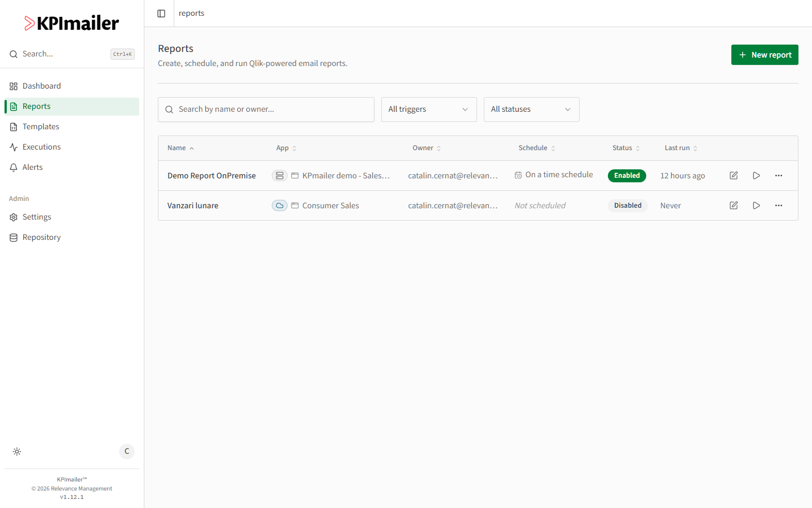Click Consumer Sales app text
Viewport: 812px width, 508px height.
coord(330,205)
